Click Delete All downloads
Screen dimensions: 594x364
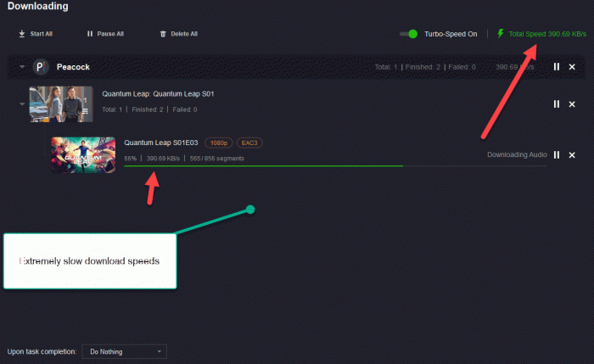click(179, 34)
